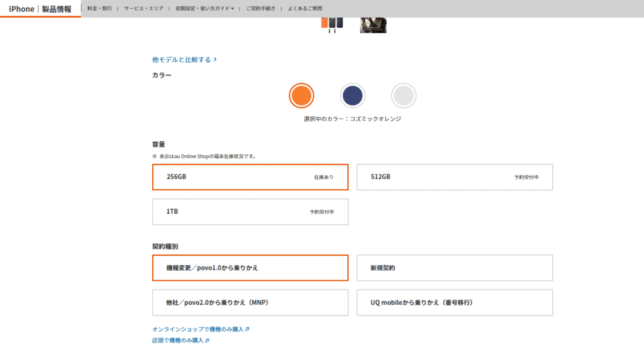644x360 pixels.
Task: Select 機種変更／povo1.0から乗りかえ contract type
Action: (250, 268)
